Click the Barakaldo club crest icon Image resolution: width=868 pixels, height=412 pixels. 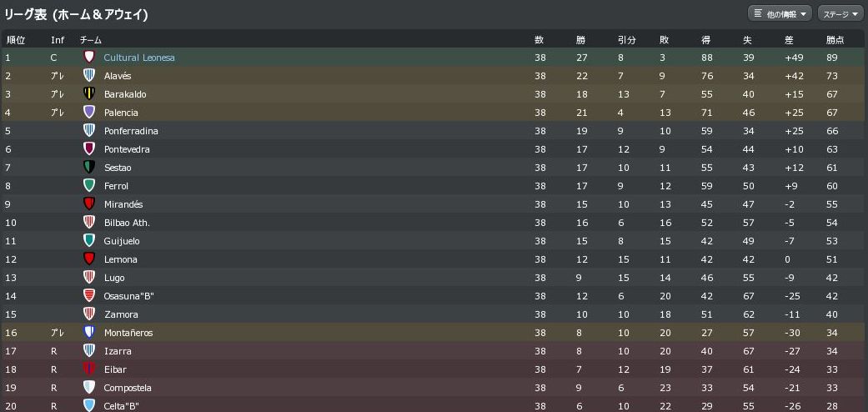pos(89,94)
